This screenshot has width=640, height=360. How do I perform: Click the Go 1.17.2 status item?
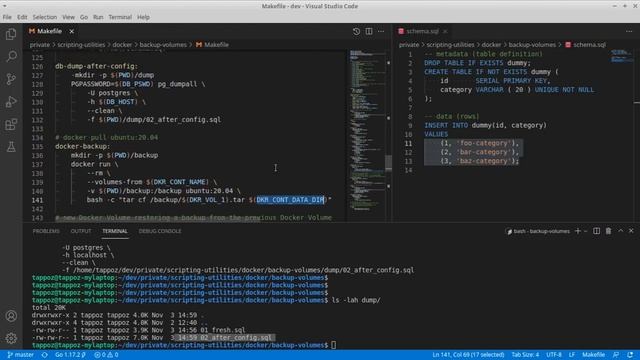pyautogui.click(x=70, y=355)
